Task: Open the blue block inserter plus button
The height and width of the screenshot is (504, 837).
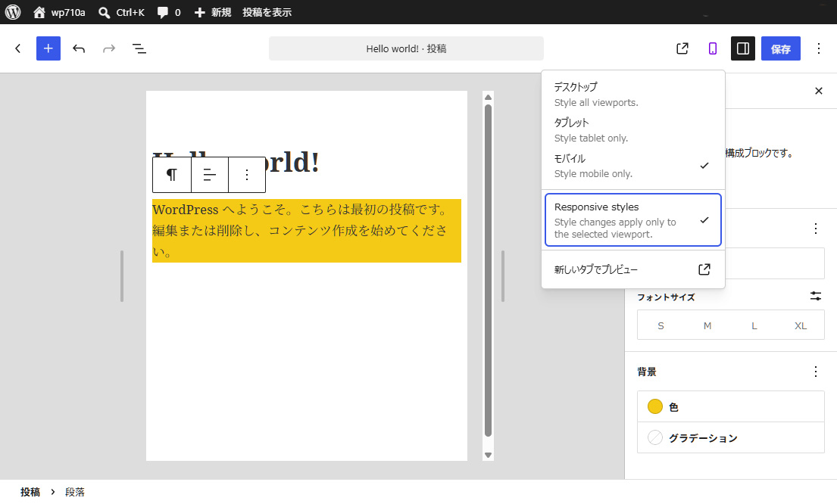Action: click(48, 48)
